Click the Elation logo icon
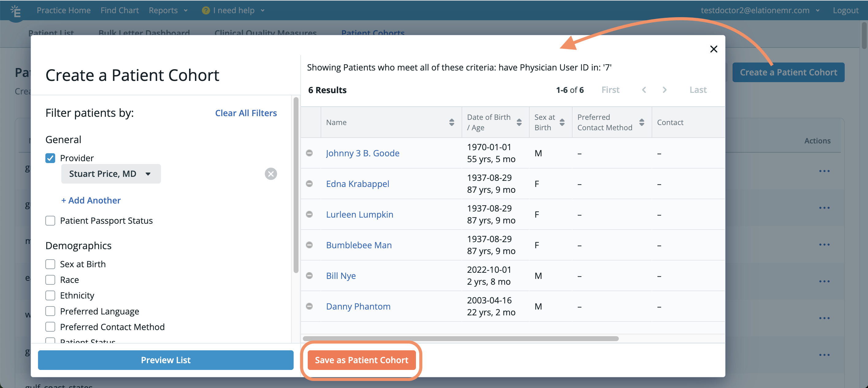The width and height of the screenshot is (868, 388). coord(16,11)
